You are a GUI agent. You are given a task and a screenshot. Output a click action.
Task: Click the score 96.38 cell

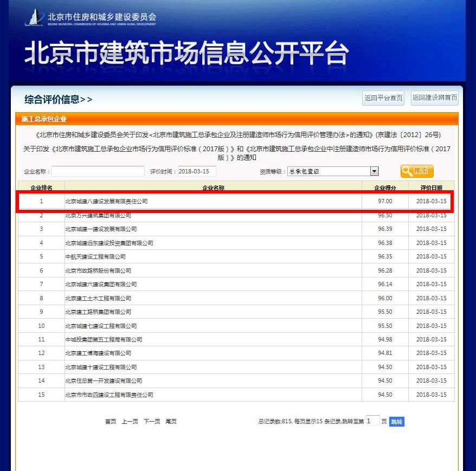click(x=385, y=243)
